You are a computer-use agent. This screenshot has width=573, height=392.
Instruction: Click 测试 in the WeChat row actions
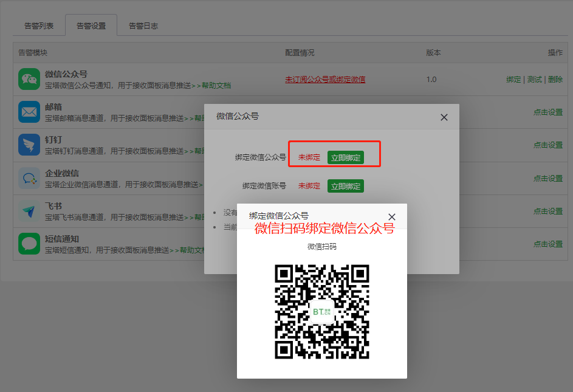click(535, 80)
